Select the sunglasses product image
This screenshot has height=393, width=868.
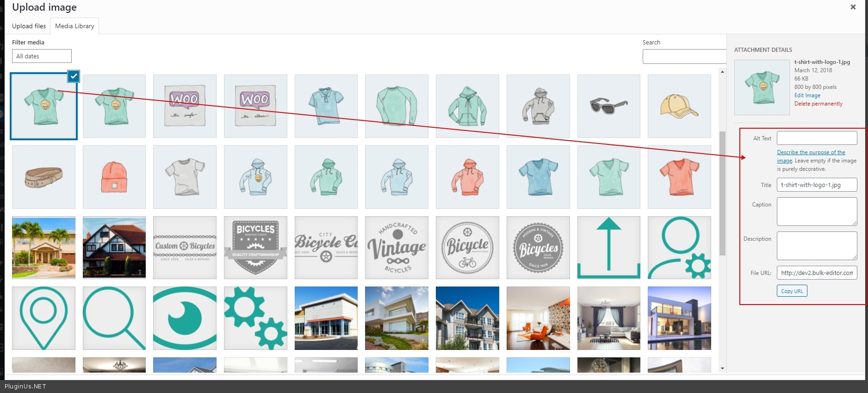click(x=608, y=106)
